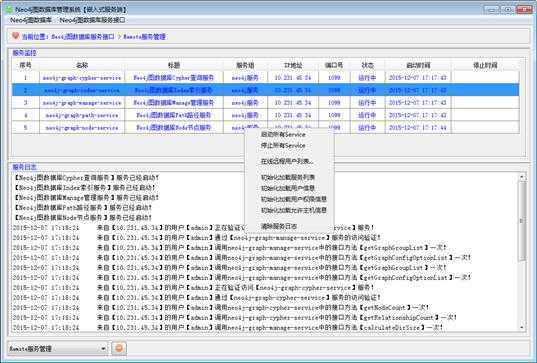Viewport: 537px width, 363px height.
Task: Choose 停止所有Service from context menu
Action: click(x=283, y=146)
